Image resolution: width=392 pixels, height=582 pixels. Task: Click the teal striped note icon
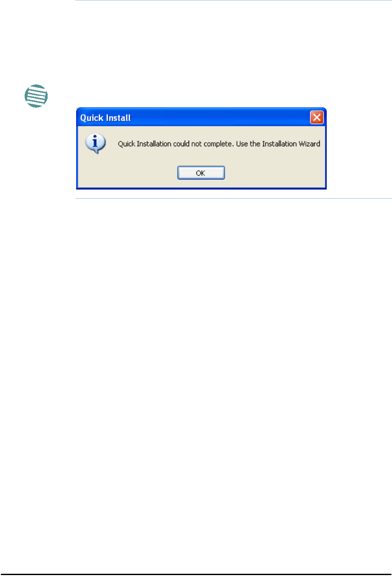pyautogui.click(x=36, y=96)
